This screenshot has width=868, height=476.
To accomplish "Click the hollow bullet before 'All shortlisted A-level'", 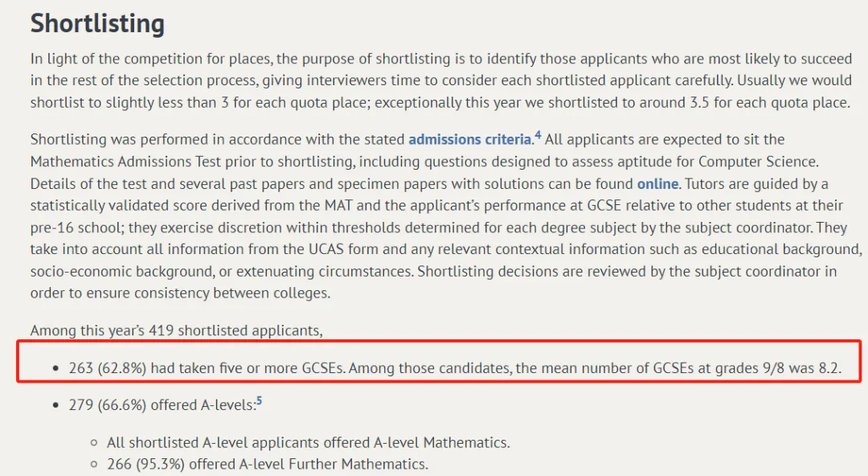I will [94, 443].
